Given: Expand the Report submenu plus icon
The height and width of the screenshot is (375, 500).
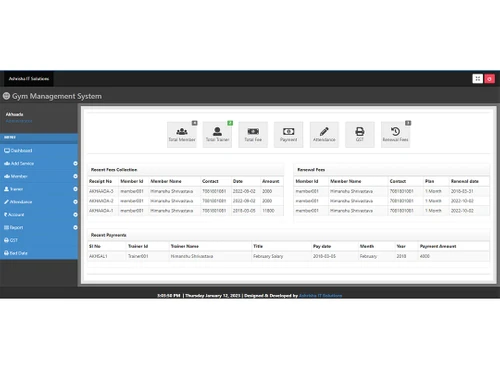Looking at the screenshot, I should tap(75, 227).
